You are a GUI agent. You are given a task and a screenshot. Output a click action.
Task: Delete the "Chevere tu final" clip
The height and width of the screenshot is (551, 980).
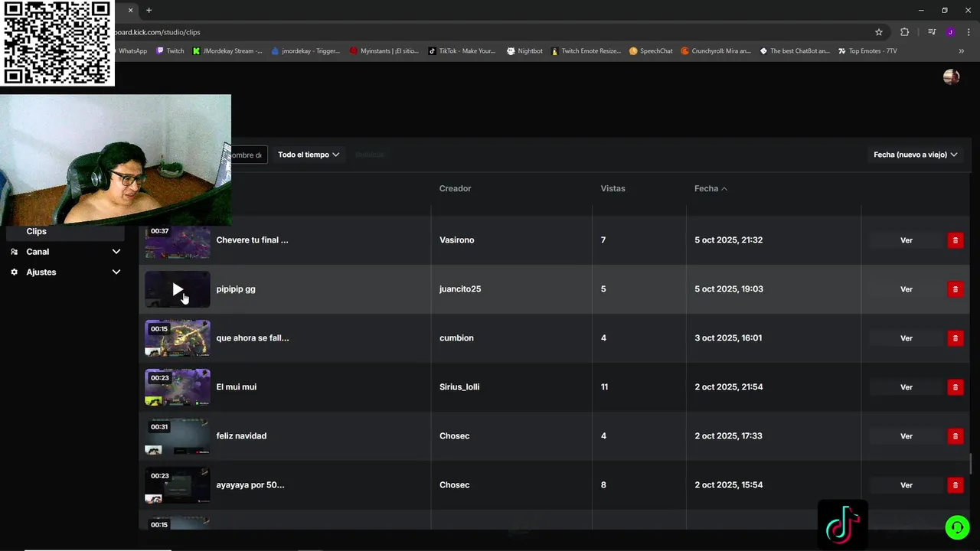(955, 240)
